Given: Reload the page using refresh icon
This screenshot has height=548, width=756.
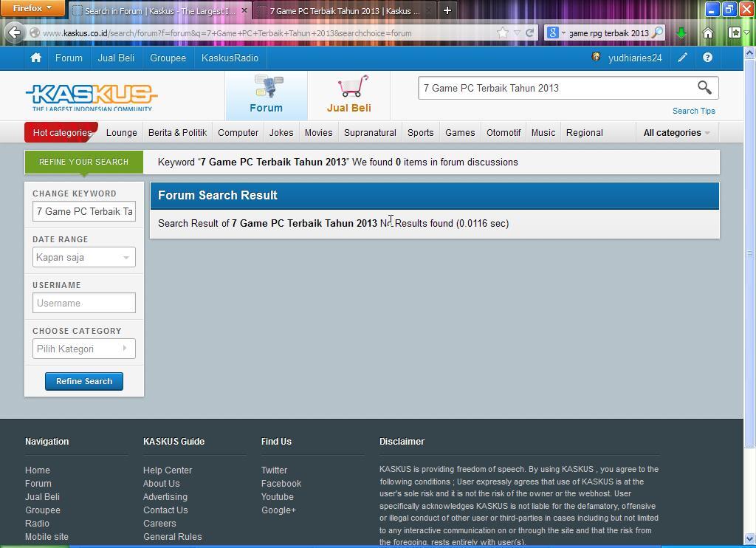Looking at the screenshot, I should pyautogui.click(x=529, y=32).
